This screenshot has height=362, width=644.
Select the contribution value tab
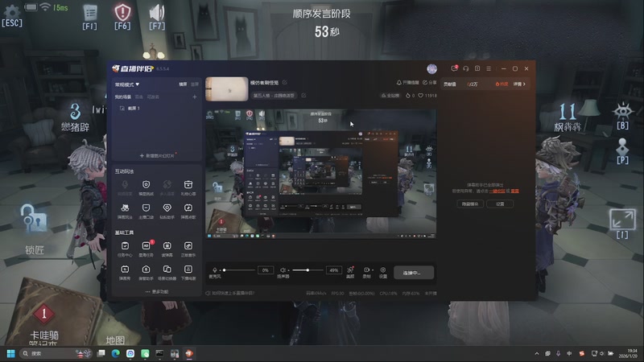pyautogui.click(x=450, y=84)
